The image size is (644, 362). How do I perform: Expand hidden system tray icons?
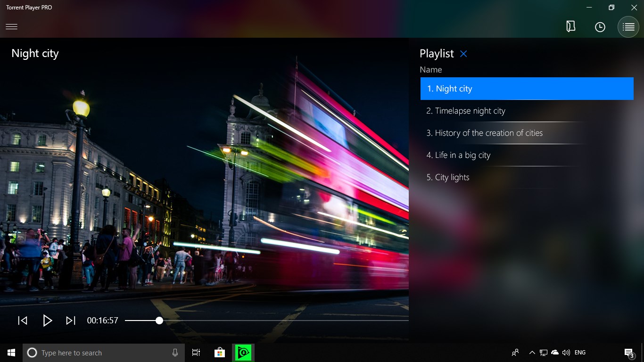pos(532,353)
